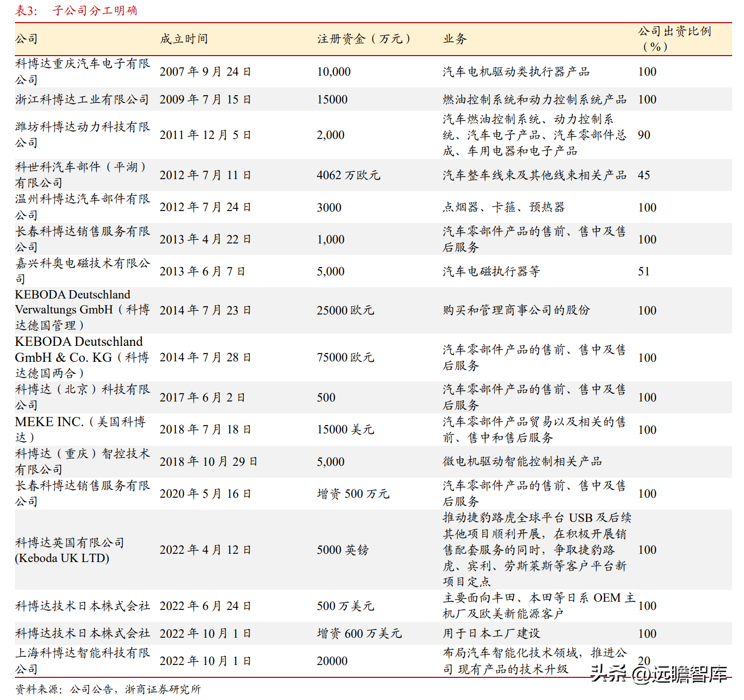Click the date 2022 年 4 月 12 日
The height and width of the screenshot is (700, 744).
click(205, 550)
